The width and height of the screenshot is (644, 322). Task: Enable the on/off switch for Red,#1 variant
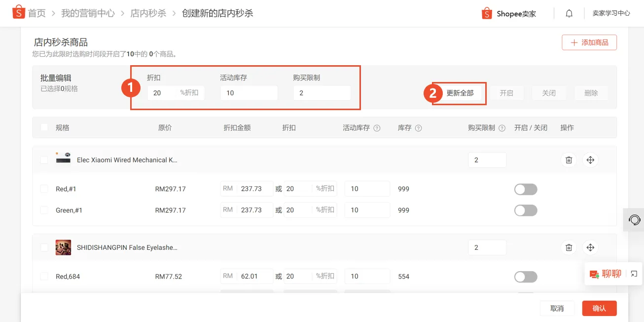[526, 189]
